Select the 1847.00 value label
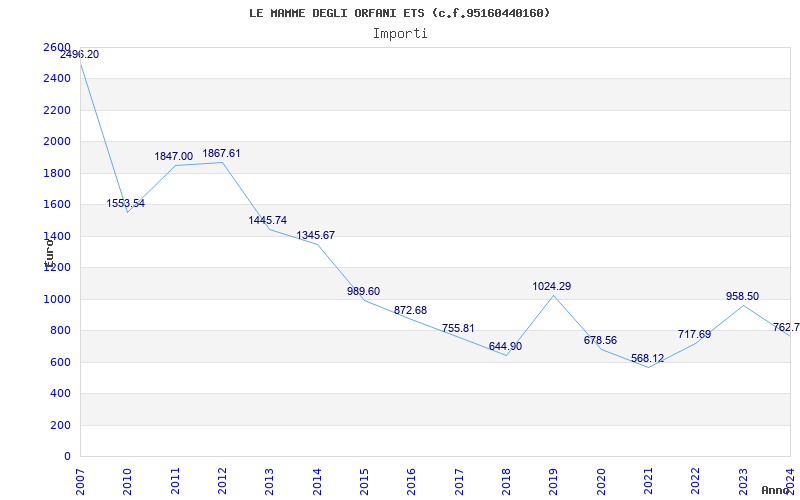Screen dimensions: 800x500 (174, 157)
